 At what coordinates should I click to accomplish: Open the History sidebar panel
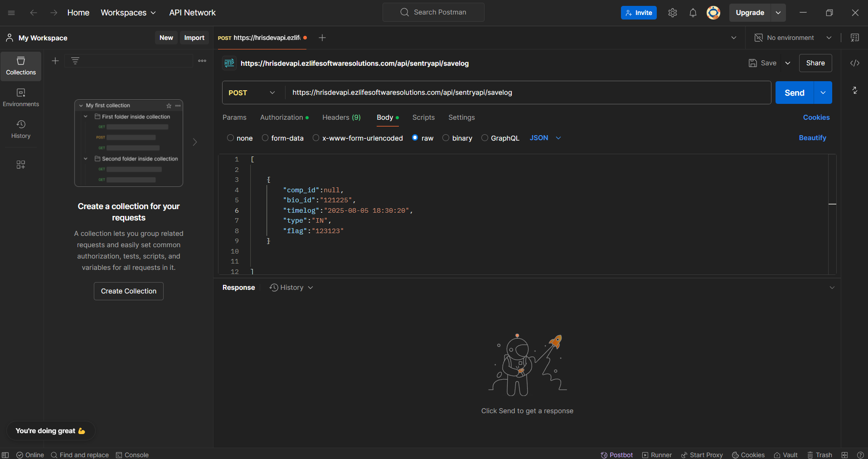(x=21, y=130)
